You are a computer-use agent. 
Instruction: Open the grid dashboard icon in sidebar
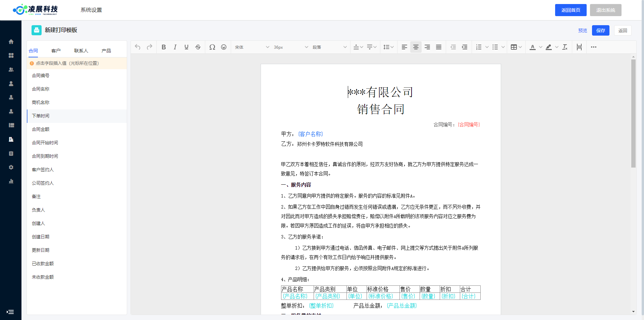11,55
